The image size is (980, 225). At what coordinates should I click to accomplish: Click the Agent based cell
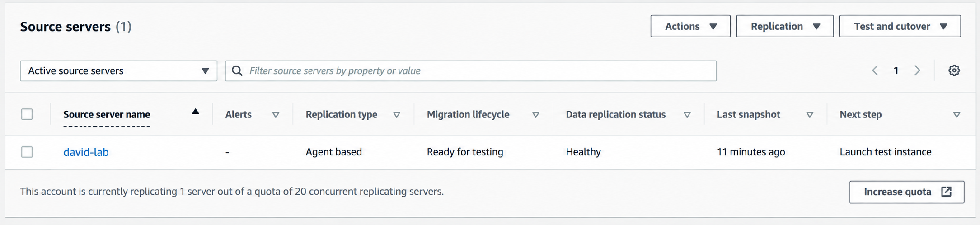click(x=334, y=152)
